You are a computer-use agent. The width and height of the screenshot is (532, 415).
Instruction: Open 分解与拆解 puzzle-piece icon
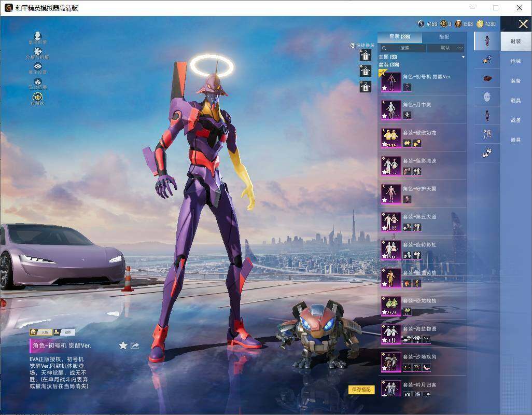click(x=38, y=51)
